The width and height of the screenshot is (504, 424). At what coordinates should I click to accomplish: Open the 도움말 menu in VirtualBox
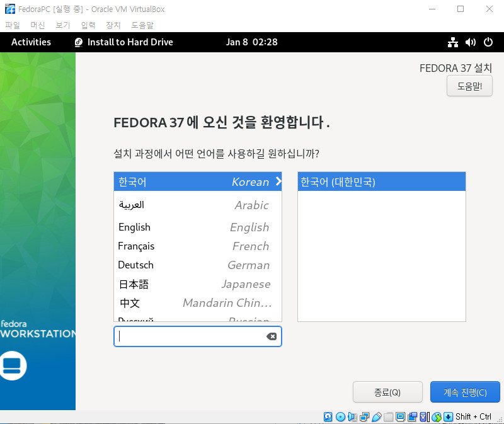[x=142, y=25]
